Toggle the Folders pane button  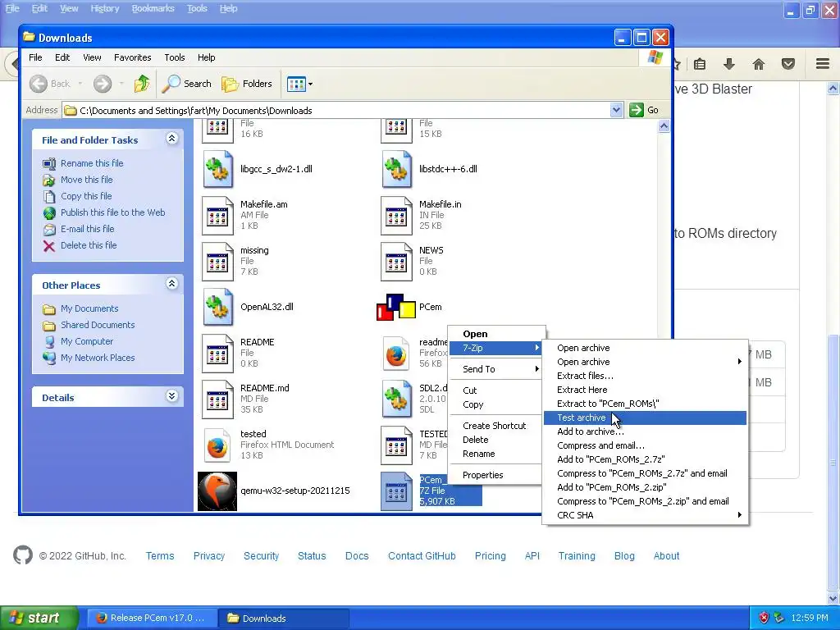point(247,84)
